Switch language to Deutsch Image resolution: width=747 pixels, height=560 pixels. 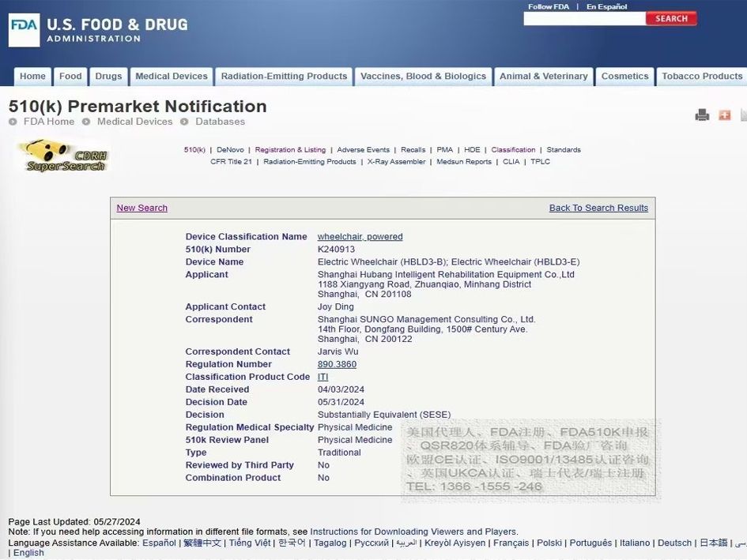pos(674,543)
